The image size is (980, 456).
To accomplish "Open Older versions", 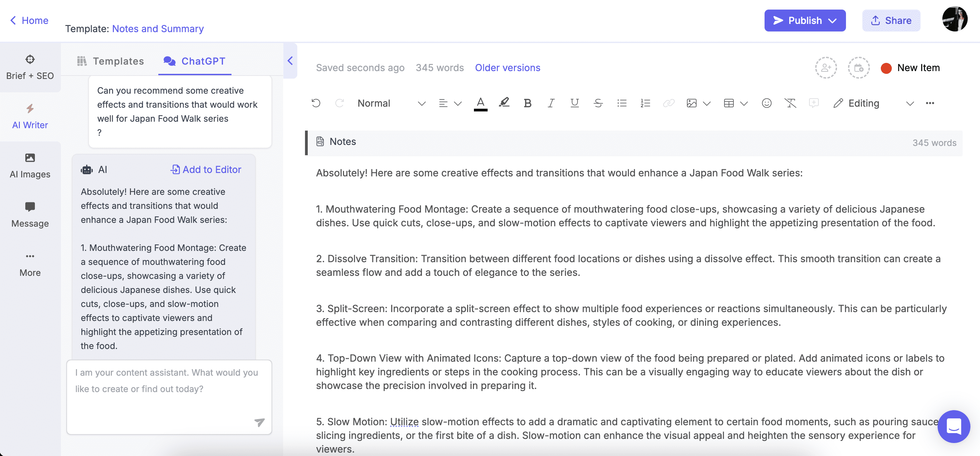I will pyautogui.click(x=507, y=68).
